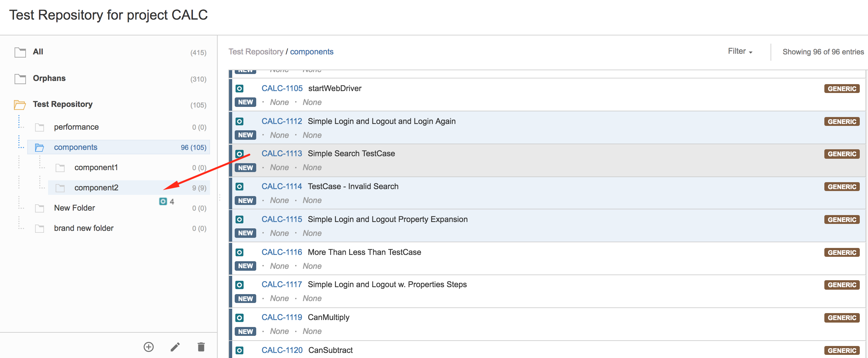Click 'Showing 96 of 96 entries' text
This screenshot has height=358, width=868.
pos(823,52)
